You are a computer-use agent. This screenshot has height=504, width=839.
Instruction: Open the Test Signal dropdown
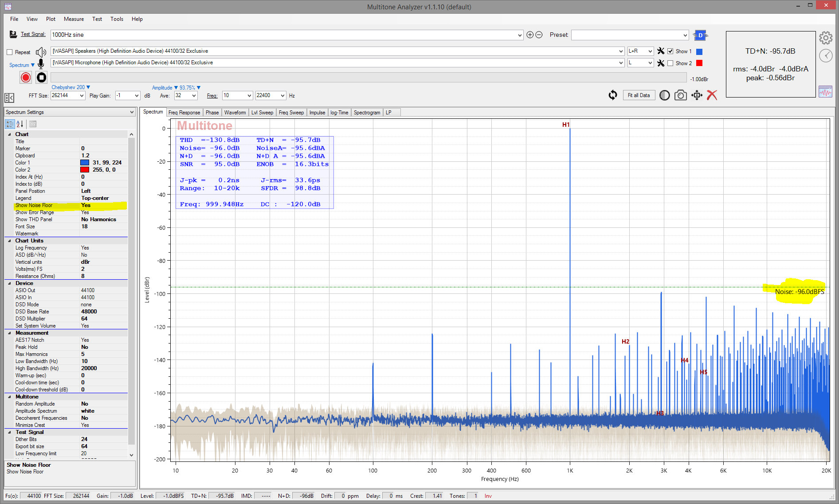coord(520,35)
